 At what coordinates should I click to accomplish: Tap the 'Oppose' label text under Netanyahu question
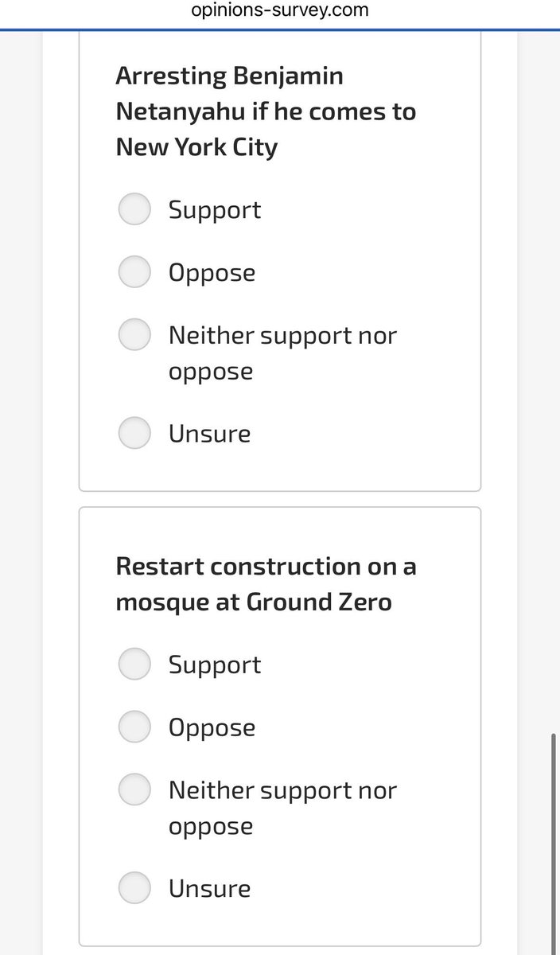tap(212, 273)
